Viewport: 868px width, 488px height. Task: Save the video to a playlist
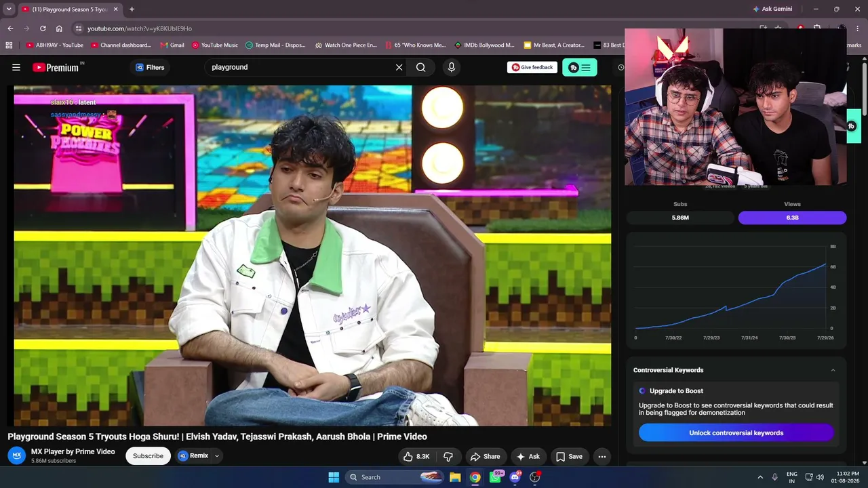click(569, 456)
